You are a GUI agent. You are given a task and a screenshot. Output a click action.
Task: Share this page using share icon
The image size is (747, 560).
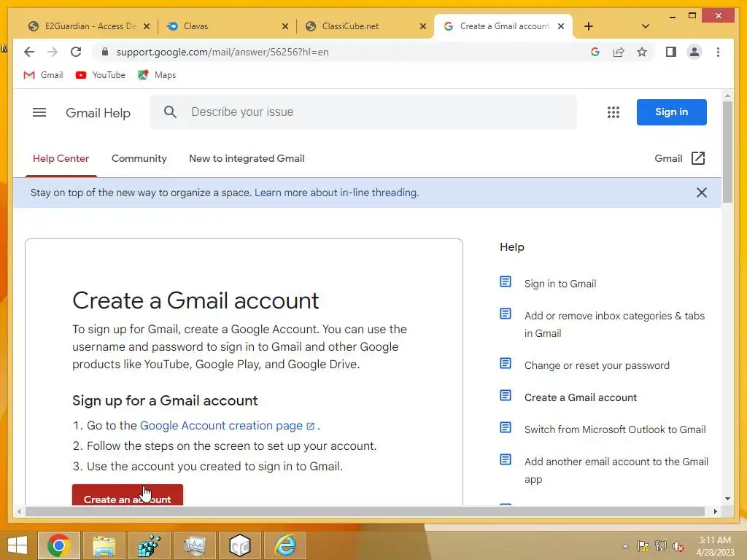click(x=619, y=52)
